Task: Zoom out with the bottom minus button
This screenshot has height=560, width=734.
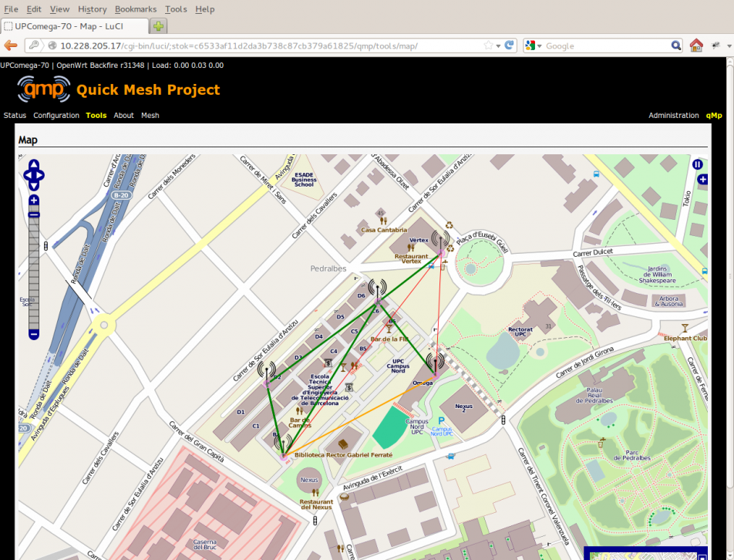Action: [x=34, y=334]
